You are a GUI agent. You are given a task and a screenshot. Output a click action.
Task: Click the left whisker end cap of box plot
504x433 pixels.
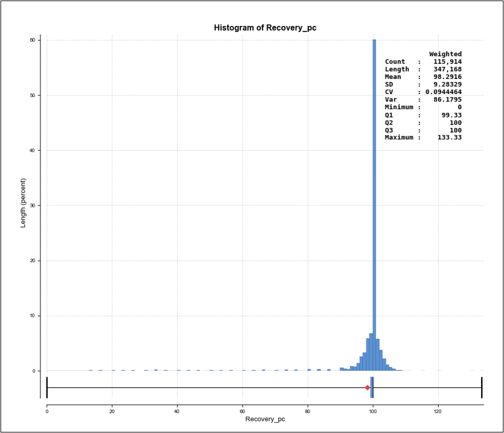(47, 387)
